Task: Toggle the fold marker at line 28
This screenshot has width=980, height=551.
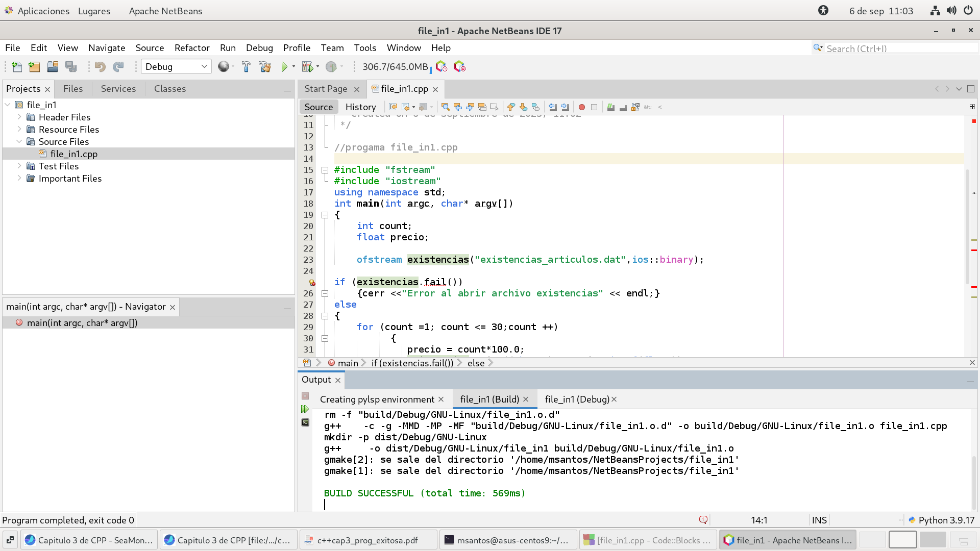Action: pos(325,316)
